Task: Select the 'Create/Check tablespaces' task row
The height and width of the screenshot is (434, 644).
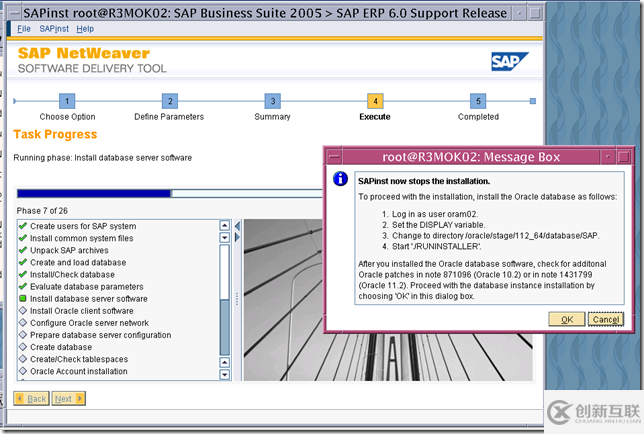Action: 79,359
